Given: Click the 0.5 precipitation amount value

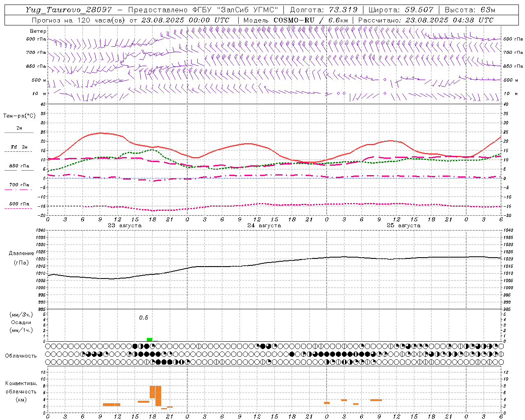Looking at the screenshot, I should tap(144, 318).
